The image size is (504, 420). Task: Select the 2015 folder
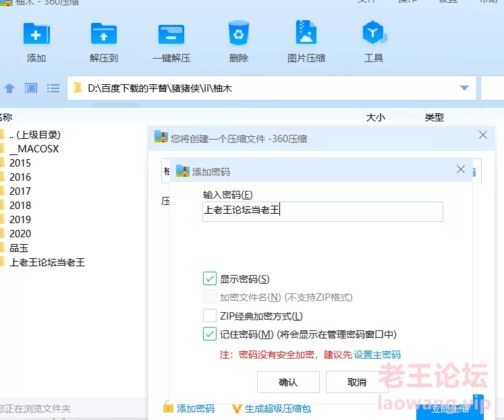20,163
